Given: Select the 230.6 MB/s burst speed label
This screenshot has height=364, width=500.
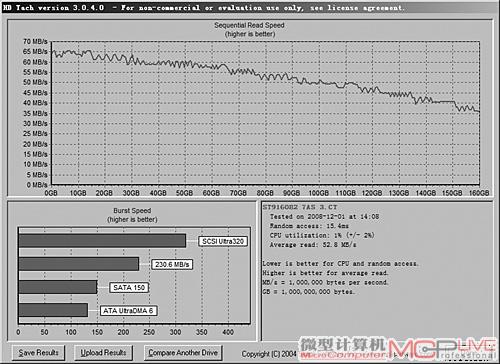Looking at the screenshot, I should (x=172, y=264).
